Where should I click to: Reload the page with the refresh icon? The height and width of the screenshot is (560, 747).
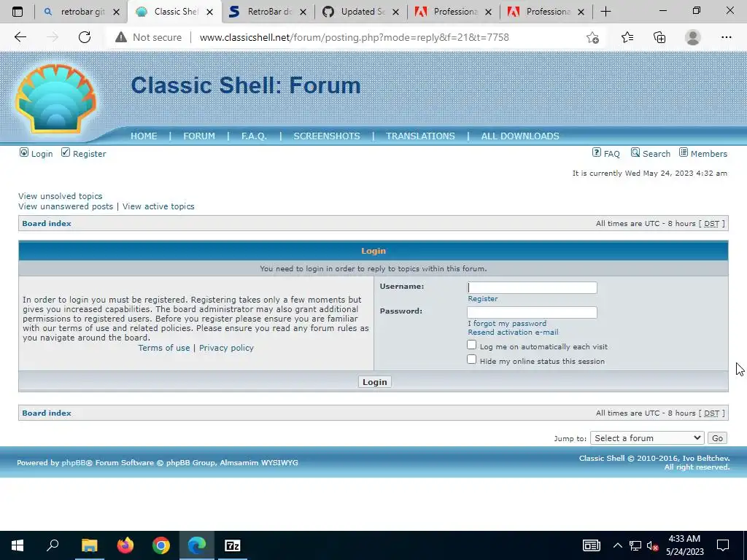click(x=85, y=37)
